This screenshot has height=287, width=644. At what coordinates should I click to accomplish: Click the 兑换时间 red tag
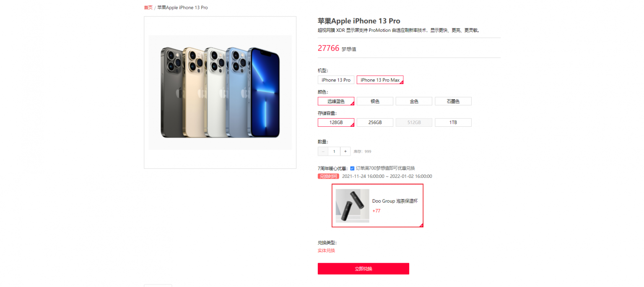point(328,176)
